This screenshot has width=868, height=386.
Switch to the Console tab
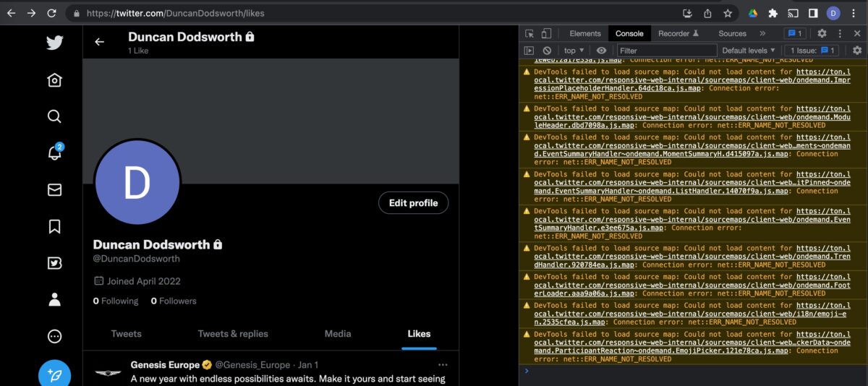click(x=629, y=33)
